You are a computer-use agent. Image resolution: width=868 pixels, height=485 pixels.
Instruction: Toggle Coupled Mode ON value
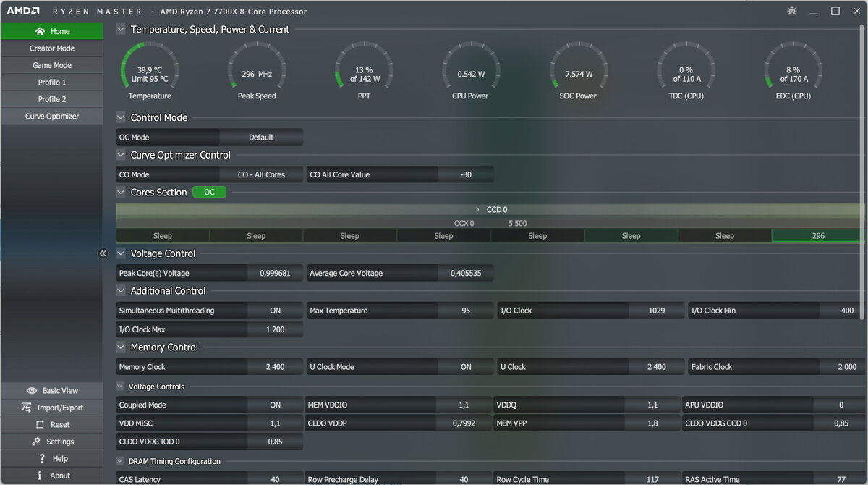click(x=275, y=405)
